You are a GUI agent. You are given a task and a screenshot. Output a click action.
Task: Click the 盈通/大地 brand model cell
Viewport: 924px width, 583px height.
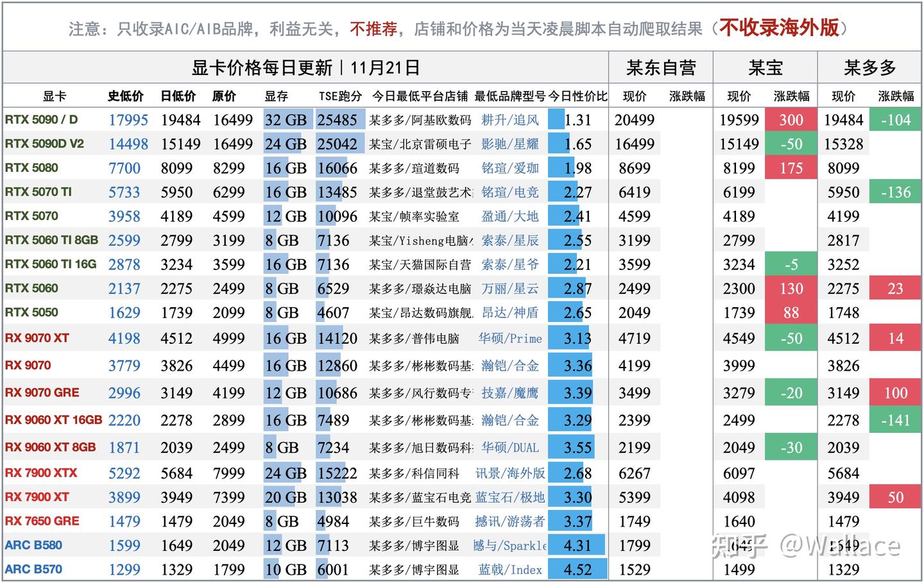pos(510,216)
